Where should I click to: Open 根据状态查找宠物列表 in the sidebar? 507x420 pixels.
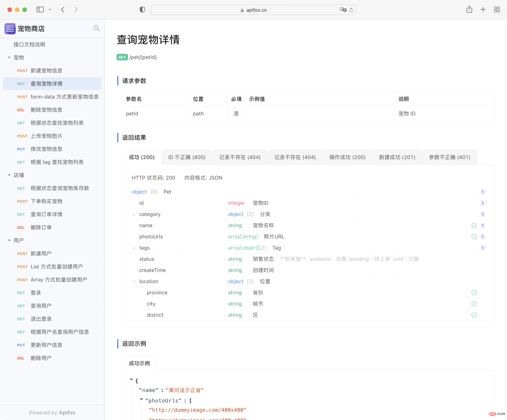tap(57, 123)
